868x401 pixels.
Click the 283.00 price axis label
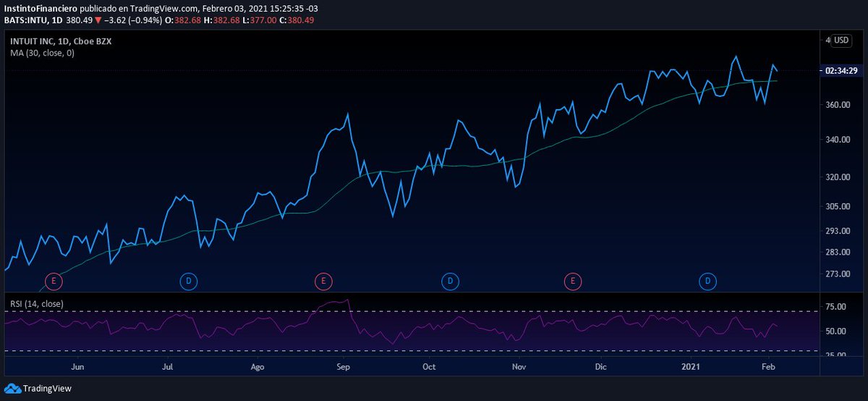pyautogui.click(x=837, y=252)
